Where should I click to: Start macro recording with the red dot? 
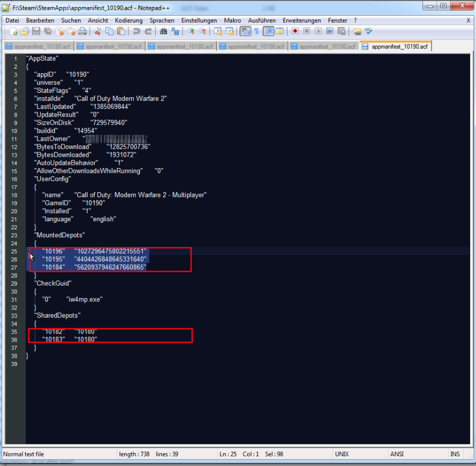295,31
